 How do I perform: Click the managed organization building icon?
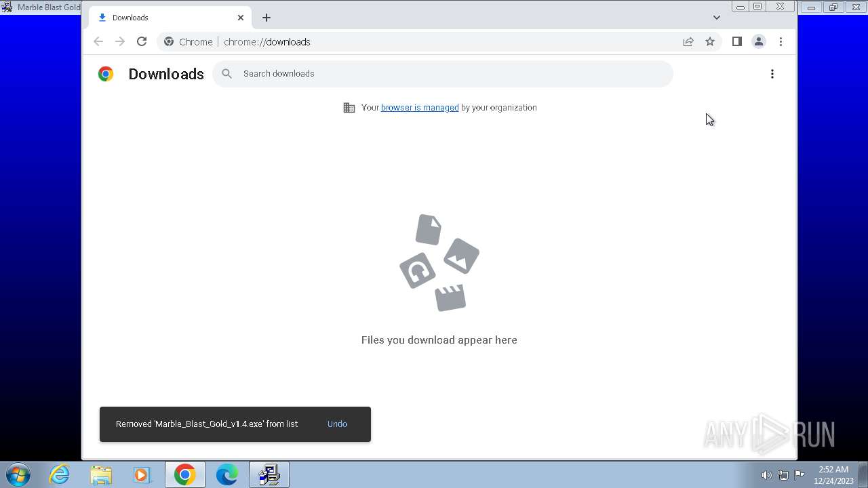coord(349,108)
